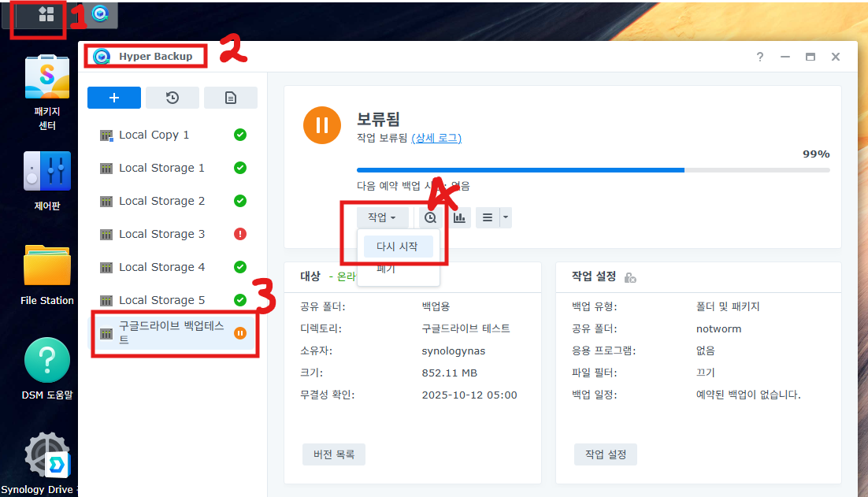Switch to Hyper Backup taskbar icon

(100, 14)
